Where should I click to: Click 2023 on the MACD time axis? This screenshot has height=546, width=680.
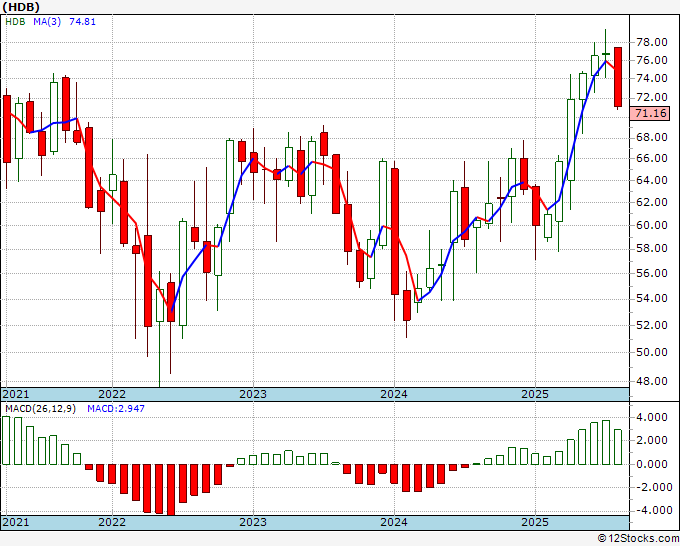[253, 522]
